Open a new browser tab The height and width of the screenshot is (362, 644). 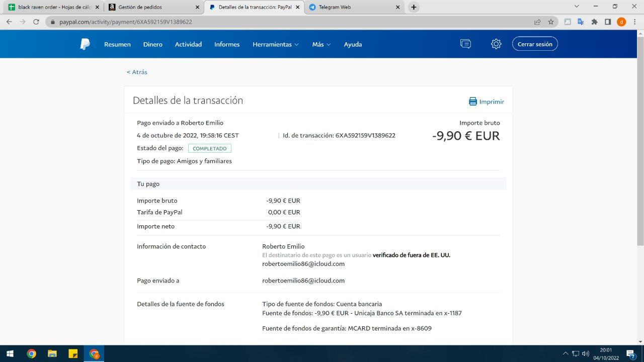pyautogui.click(x=414, y=7)
